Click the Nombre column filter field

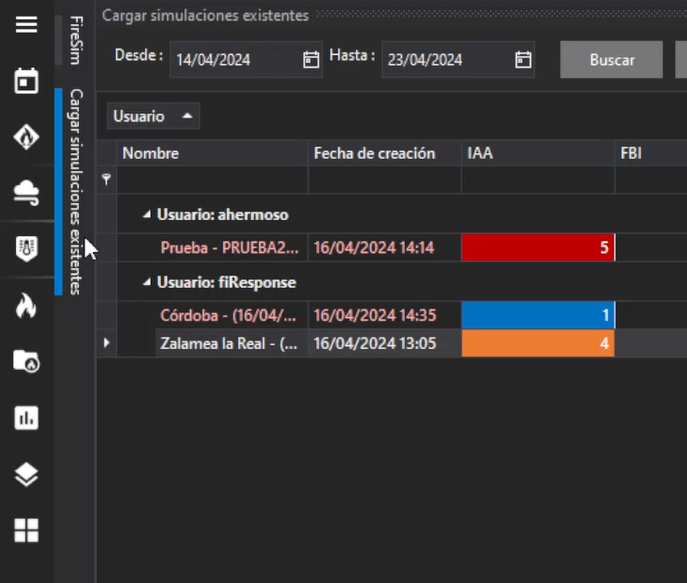point(212,180)
